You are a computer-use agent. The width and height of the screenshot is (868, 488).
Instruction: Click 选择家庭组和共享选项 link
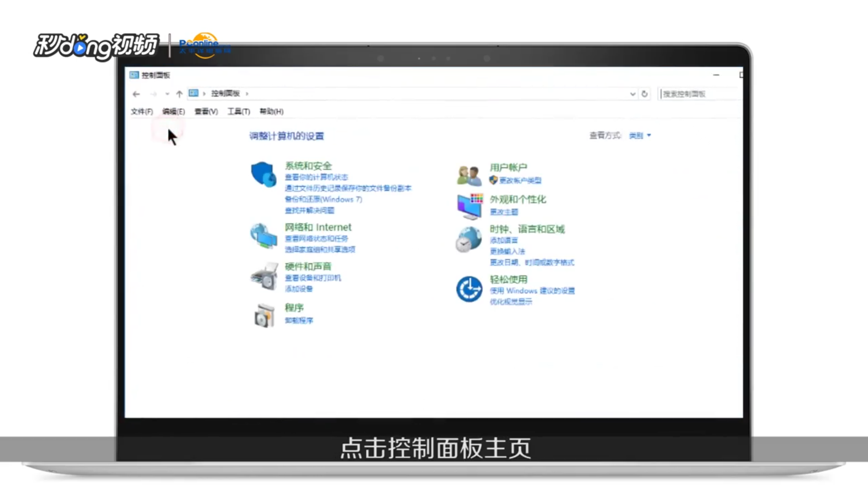pyautogui.click(x=320, y=249)
